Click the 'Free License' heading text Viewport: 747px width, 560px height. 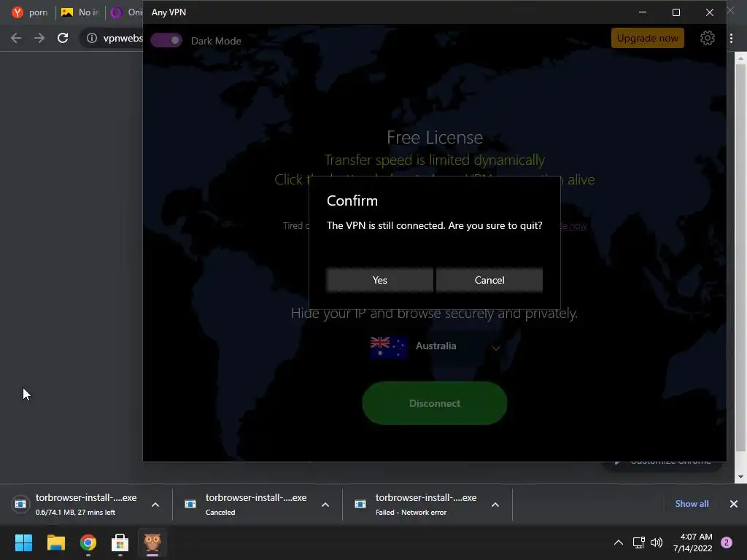[x=435, y=137]
